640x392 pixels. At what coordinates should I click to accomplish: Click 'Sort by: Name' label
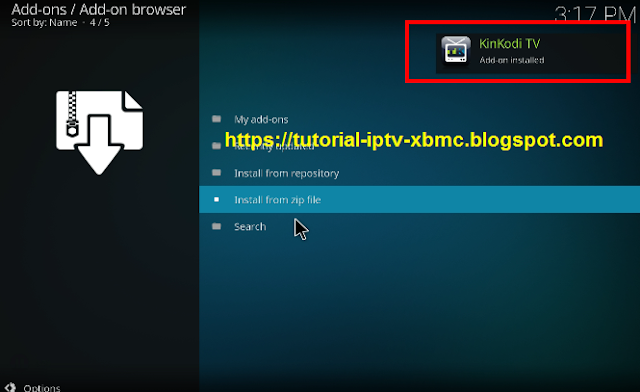(44, 22)
